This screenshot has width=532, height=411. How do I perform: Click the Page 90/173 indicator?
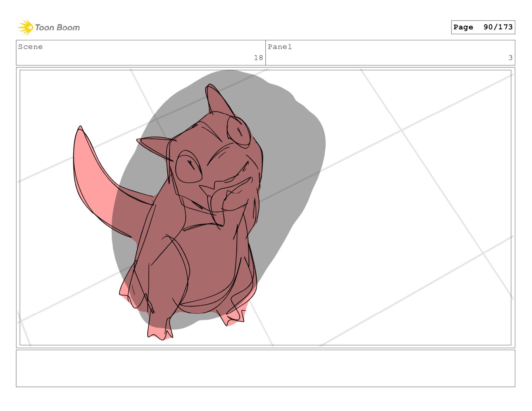pyautogui.click(x=483, y=27)
